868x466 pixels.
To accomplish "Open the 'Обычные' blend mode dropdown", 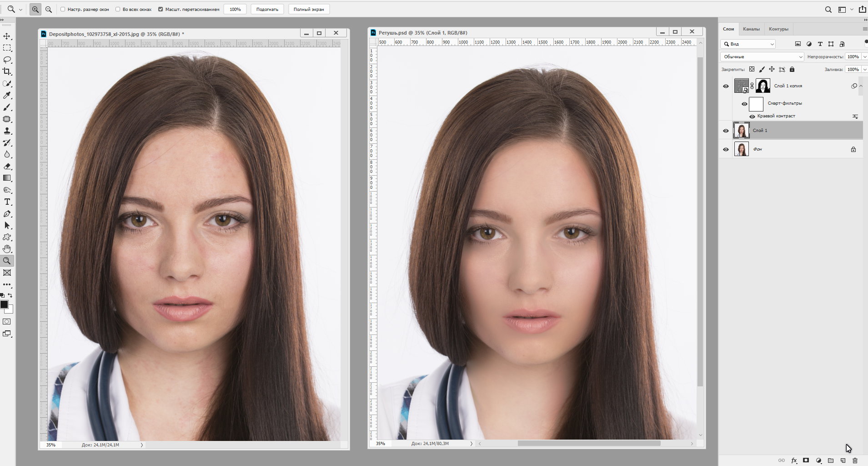I will (762, 57).
